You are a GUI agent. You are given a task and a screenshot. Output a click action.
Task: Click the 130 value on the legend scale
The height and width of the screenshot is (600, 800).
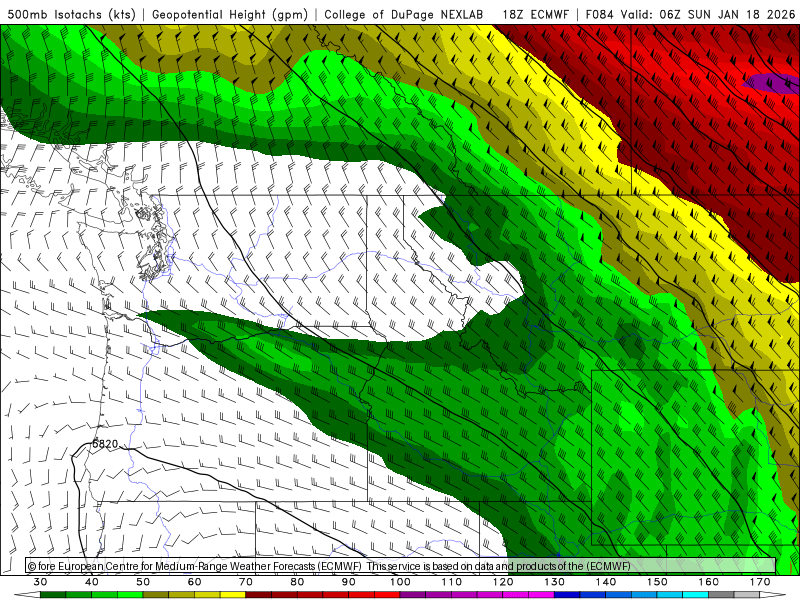[x=555, y=582]
